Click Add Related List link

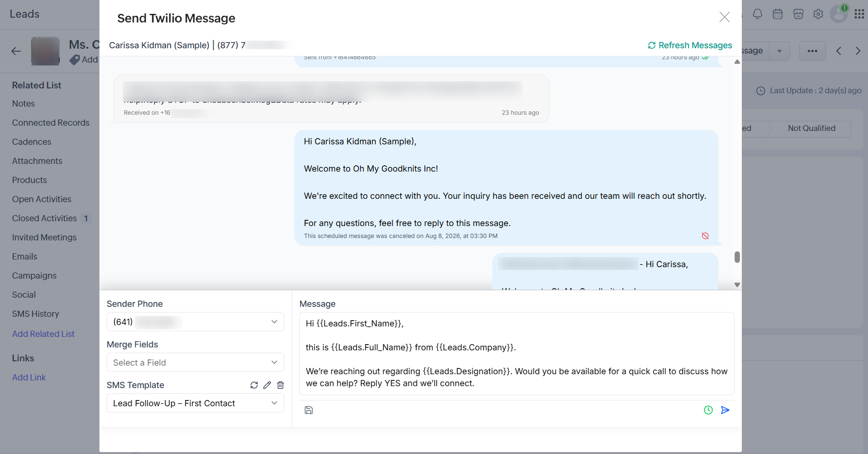[43, 334]
